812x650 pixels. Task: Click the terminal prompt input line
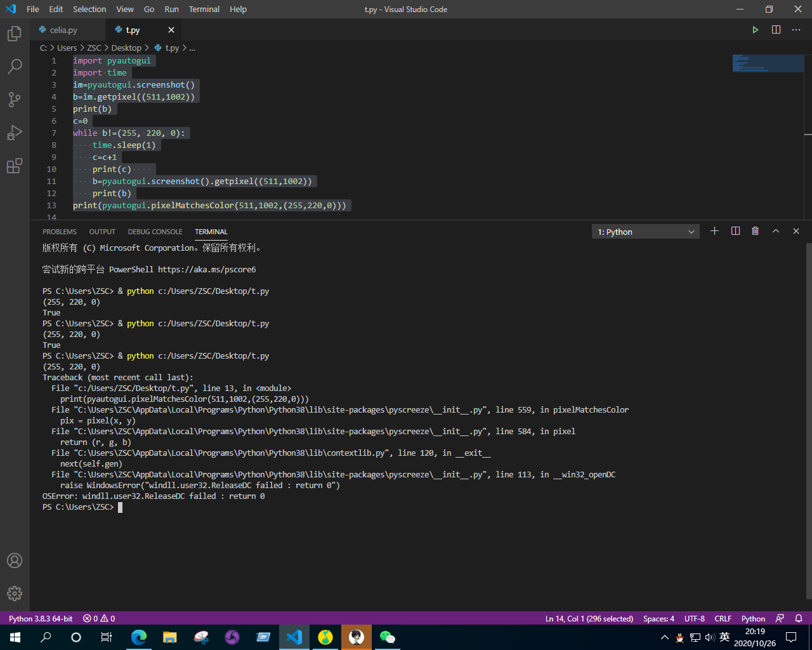click(x=82, y=507)
